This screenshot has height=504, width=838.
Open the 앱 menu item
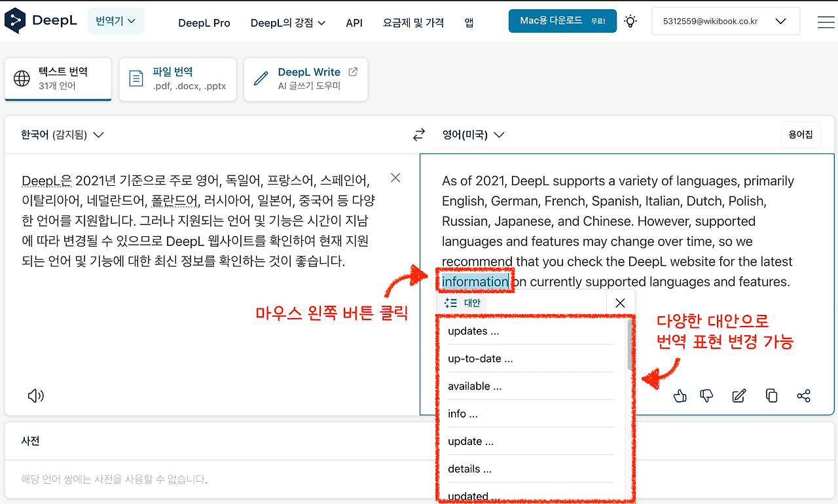pos(469,22)
